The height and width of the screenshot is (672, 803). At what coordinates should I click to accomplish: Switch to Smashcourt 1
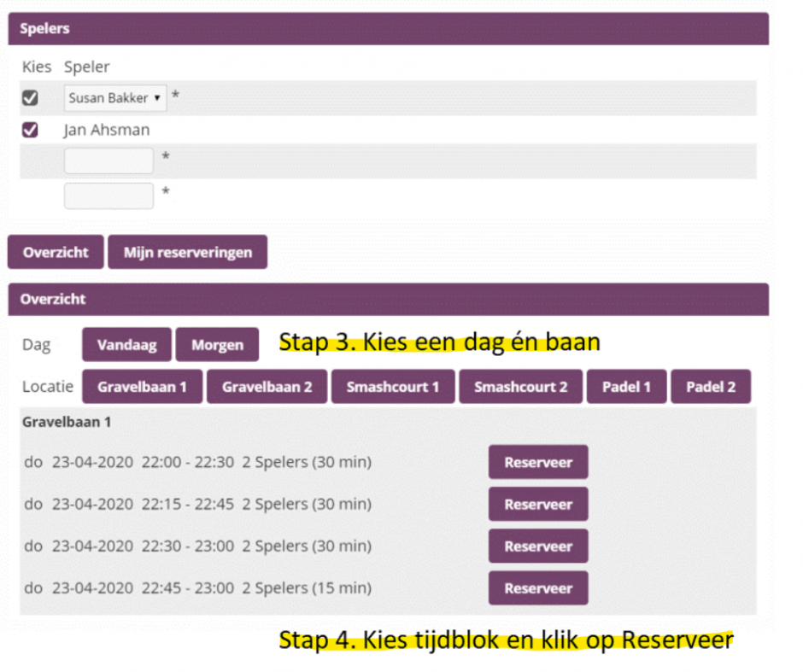pos(392,386)
